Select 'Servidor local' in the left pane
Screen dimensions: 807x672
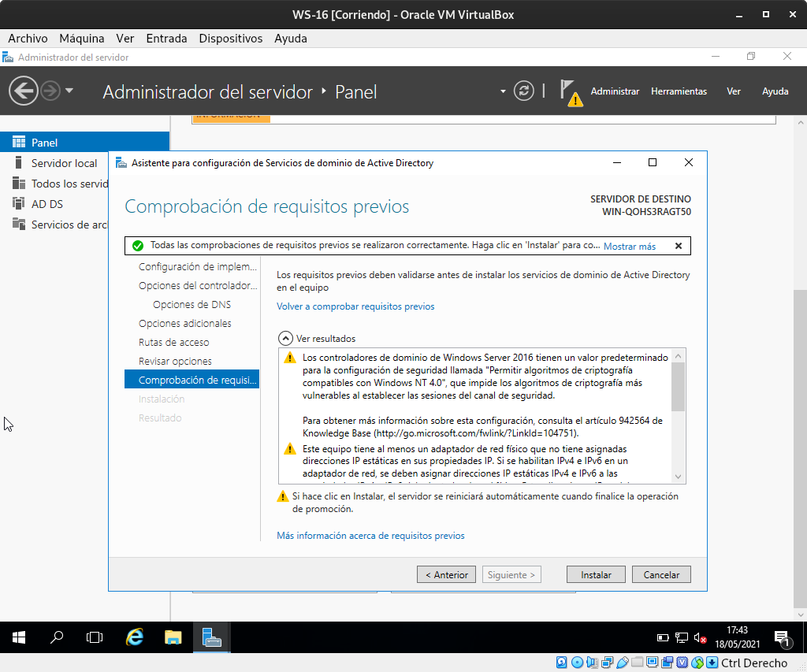(x=64, y=163)
